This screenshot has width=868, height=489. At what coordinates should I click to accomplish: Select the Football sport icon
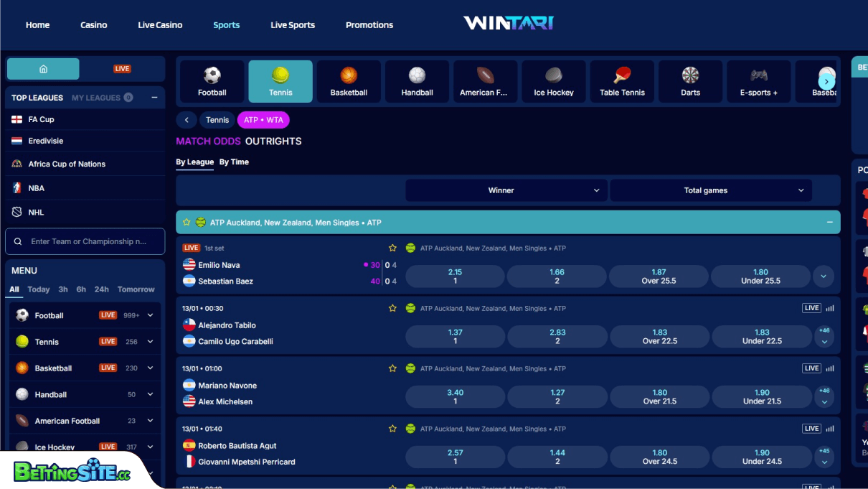pyautogui.click(x=211, y=80)
